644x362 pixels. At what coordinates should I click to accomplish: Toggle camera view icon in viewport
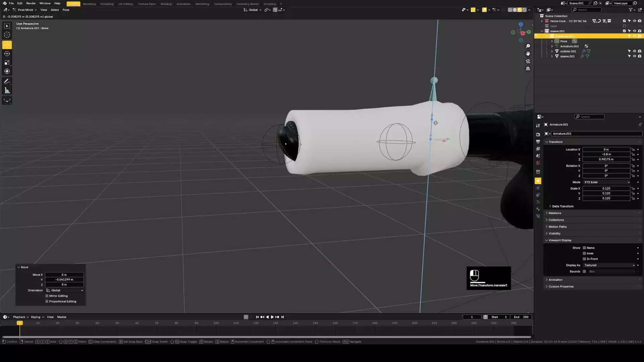pyautogui.click(x=528, y=61)
